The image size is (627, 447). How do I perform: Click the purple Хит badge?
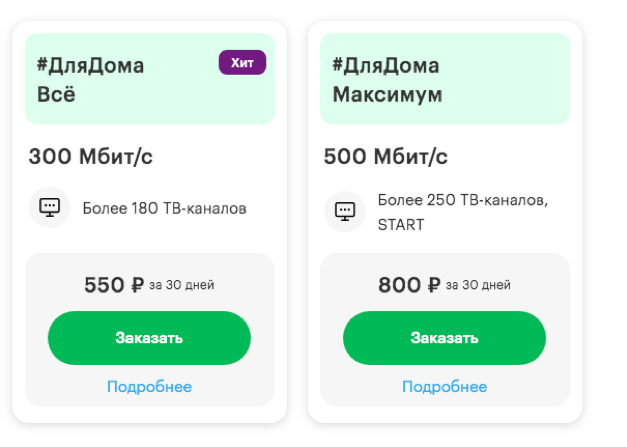(242, 63)
